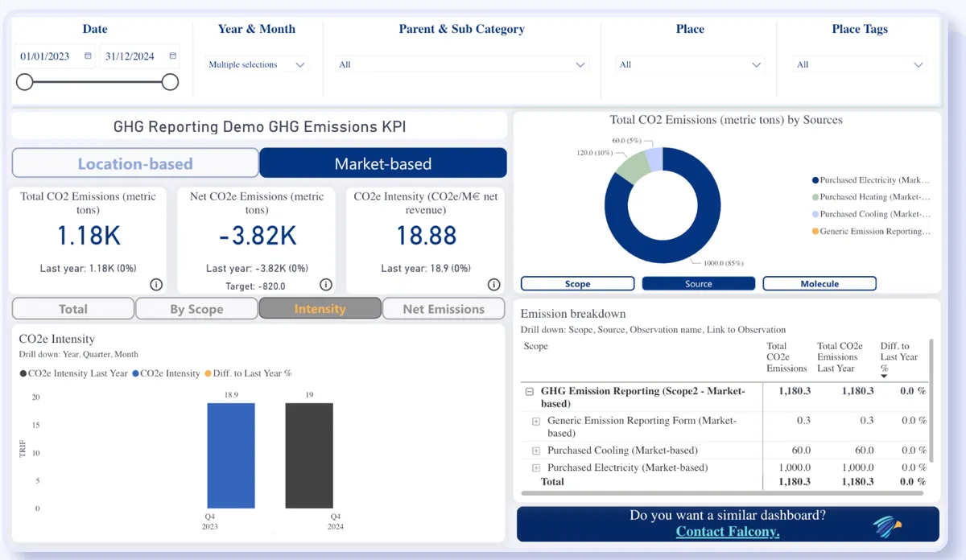This screenshot has height=560, width=966.
Task: Click the sort arrow under Diff. to Last Year
Action: (x=884, y=376)
